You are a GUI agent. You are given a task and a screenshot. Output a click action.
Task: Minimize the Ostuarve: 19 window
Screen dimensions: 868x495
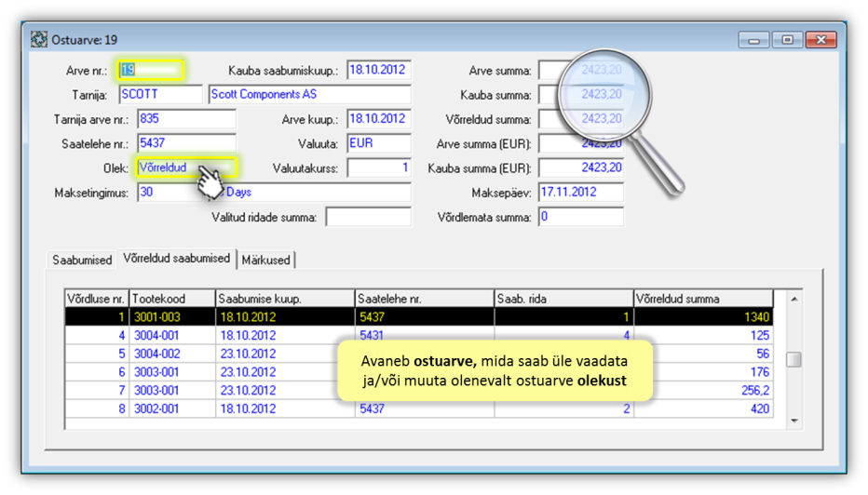click(x=754, y=40)
